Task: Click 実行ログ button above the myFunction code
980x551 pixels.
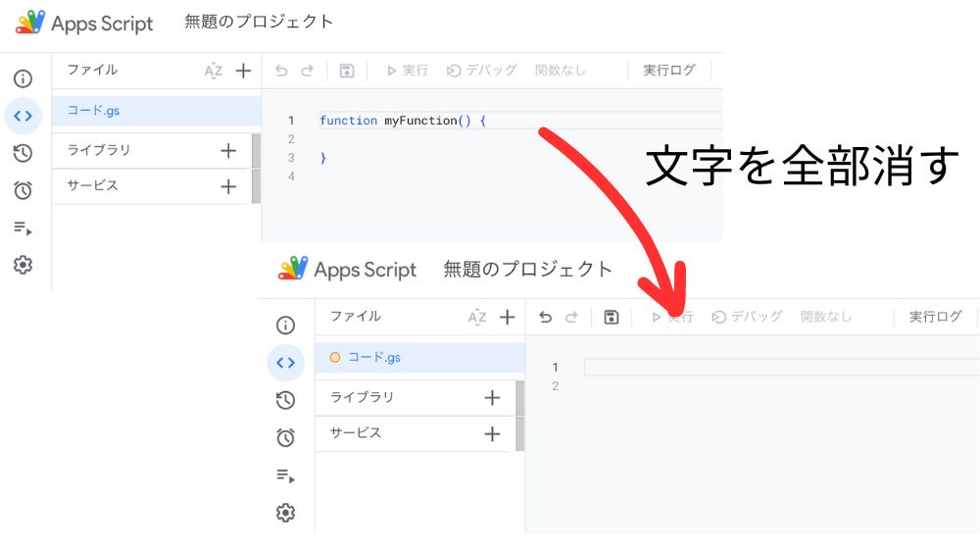Action: pyautogui.click(x=669, y=71)
